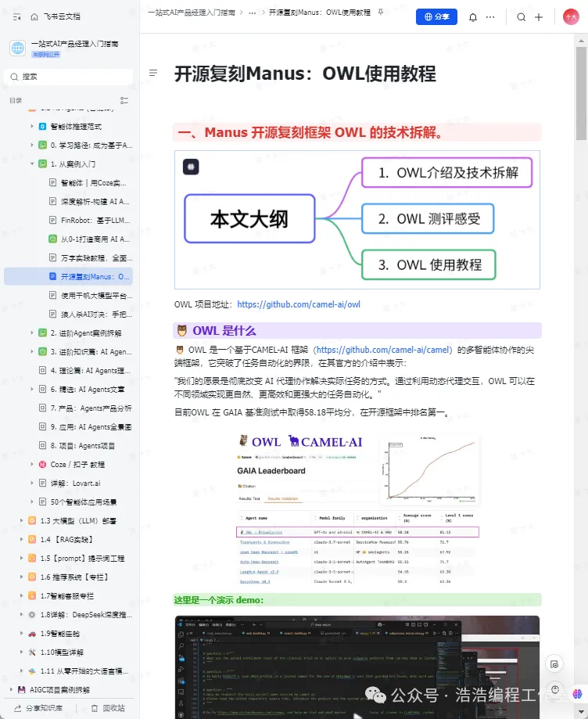588x719 pixels.
Task: Click the header search magnifier icon
Action: [x=521, y=17]
